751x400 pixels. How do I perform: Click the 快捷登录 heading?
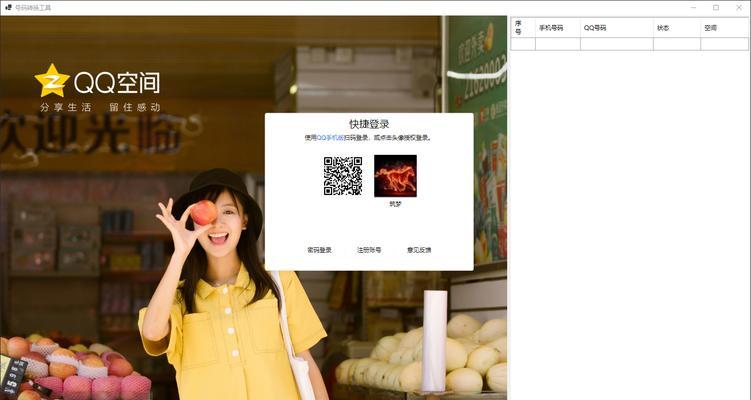[x=369, y=124]
